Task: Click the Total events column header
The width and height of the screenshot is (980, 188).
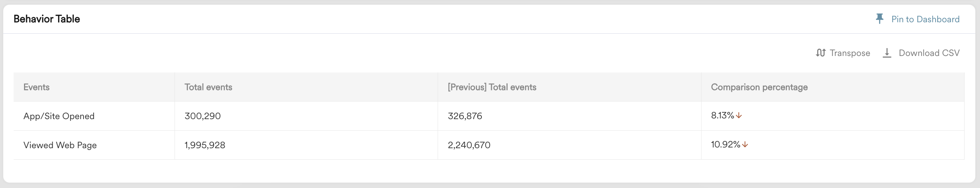Action: (208, 87)
